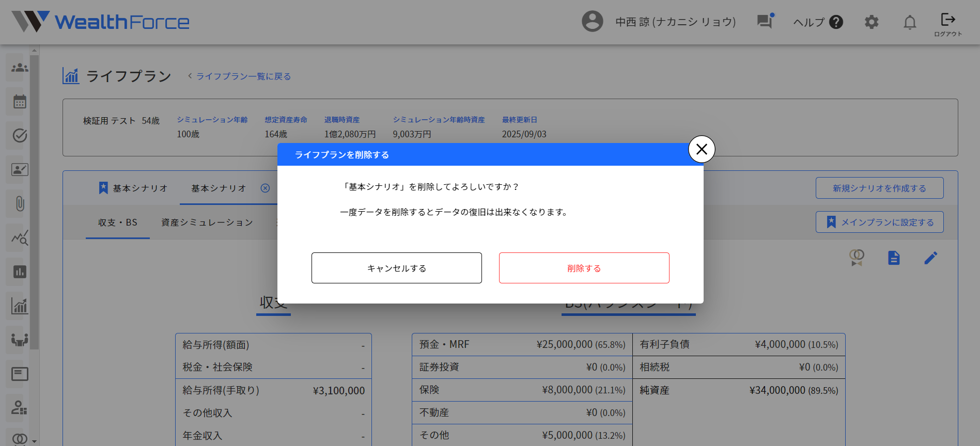This screenshot has height=446, width=980.
Task: Open the meeting table sidebar icon
Action: coord(20,340)
